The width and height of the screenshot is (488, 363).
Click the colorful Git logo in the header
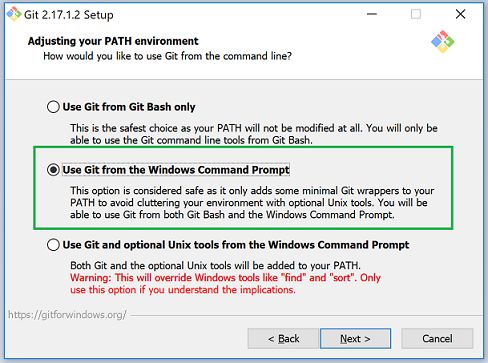pos(442,42)
